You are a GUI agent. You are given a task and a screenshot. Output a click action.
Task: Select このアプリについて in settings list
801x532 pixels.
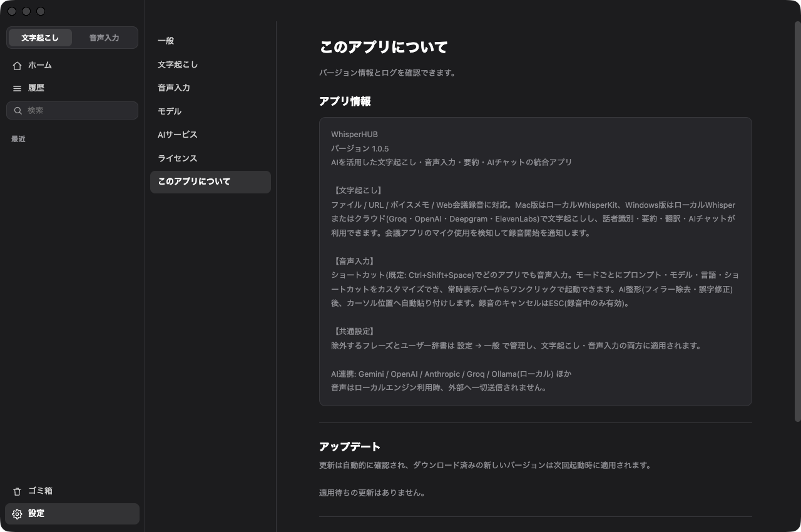(x=210, y=182)
